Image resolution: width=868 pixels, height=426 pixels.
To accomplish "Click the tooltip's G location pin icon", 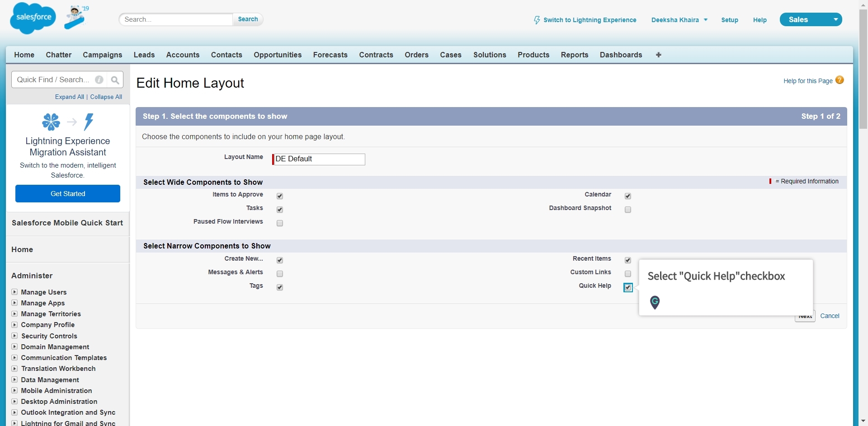I will pos(655,302).
